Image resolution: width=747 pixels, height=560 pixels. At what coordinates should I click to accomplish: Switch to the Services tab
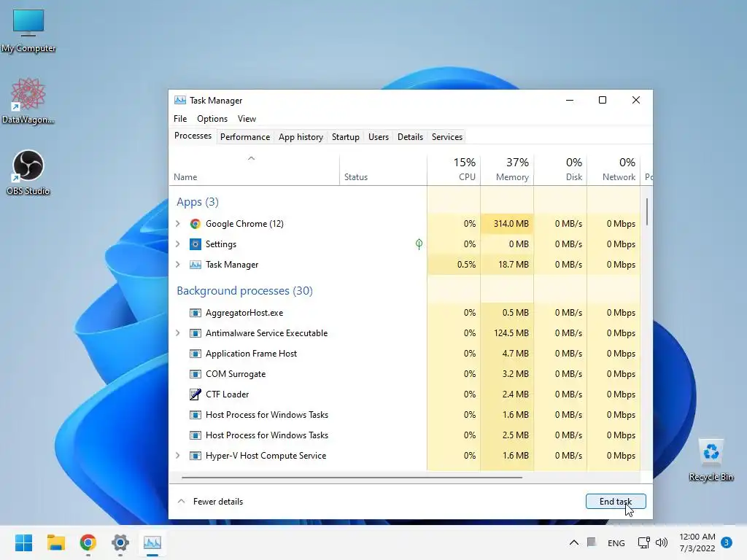[x=447, y=137]
